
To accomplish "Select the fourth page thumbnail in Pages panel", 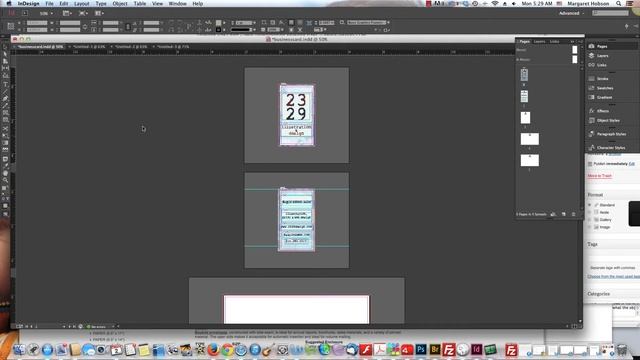I will 529,139.
